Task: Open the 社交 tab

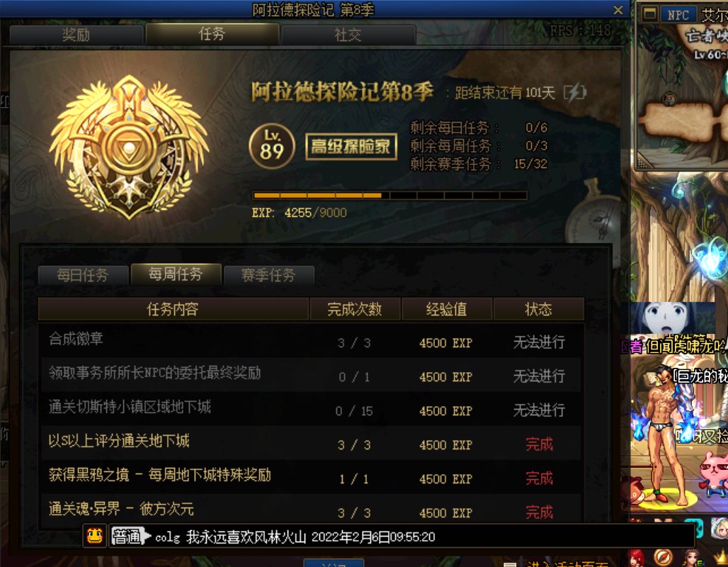Action: point(348,35)
